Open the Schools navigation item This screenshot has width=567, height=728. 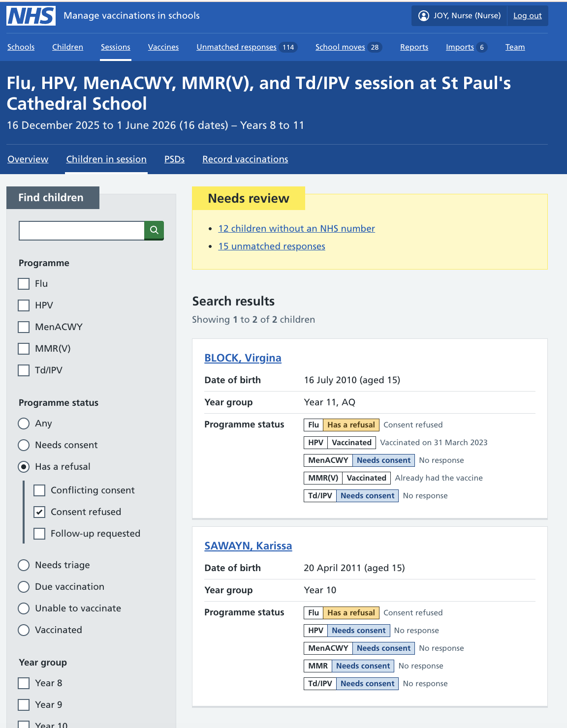pos(21,47)
